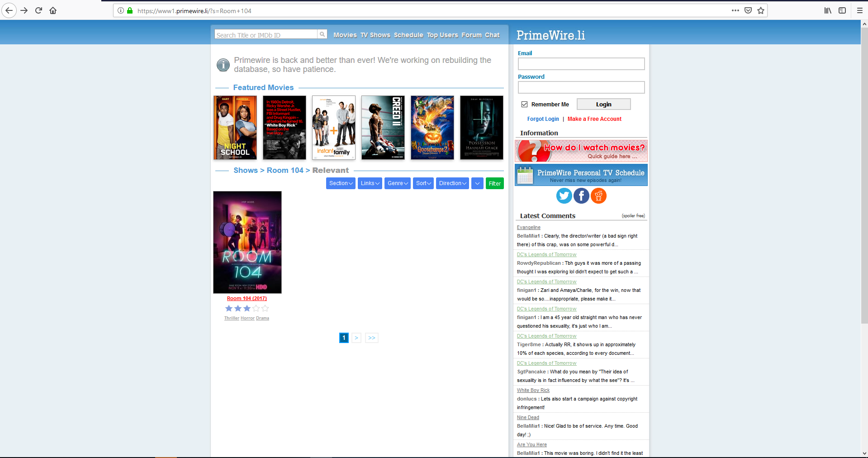
Task: Click the Reddit icon
Action: pos(598,196)
